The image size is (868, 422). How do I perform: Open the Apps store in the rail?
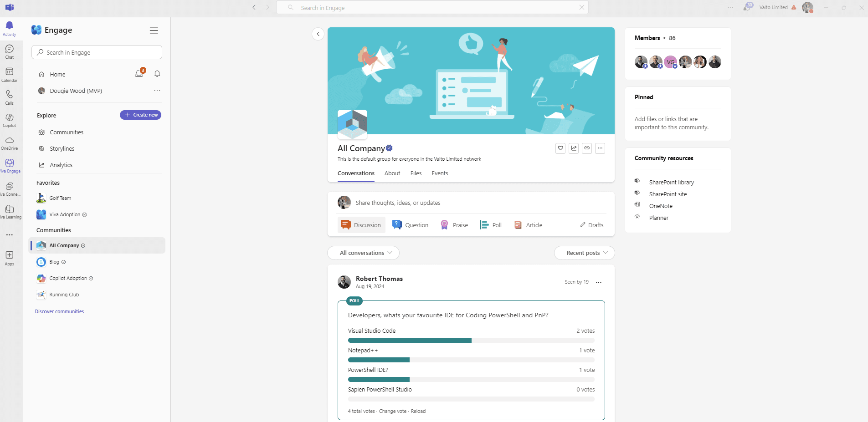tap(9, 258)
